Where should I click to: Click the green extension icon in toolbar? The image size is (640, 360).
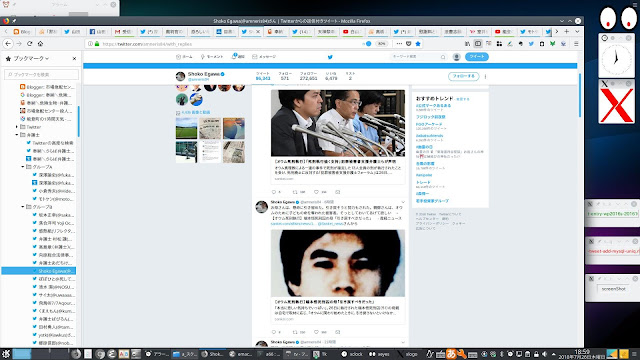(552, 44)
